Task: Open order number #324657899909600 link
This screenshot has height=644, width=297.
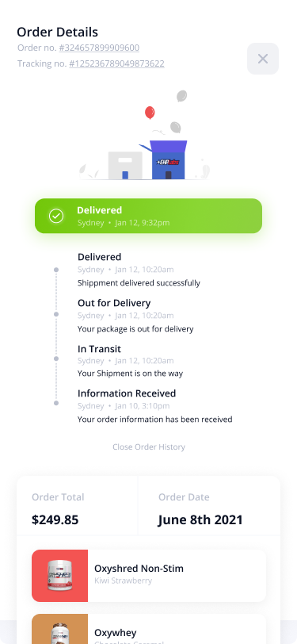Action: click(99, 48)
